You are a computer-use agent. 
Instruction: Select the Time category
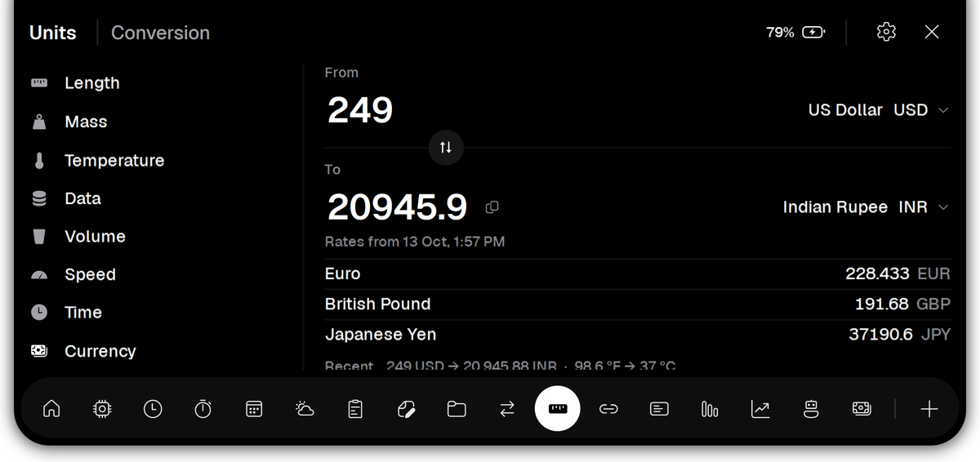click(66, 313)
